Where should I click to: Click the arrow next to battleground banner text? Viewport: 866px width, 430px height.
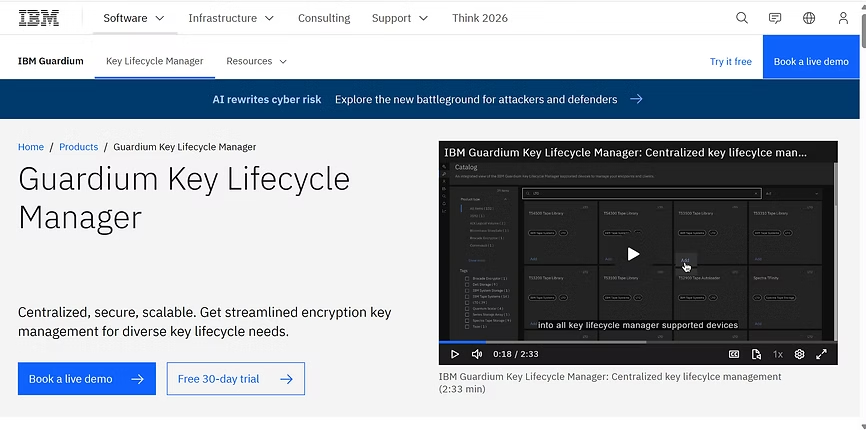[636, 99]
